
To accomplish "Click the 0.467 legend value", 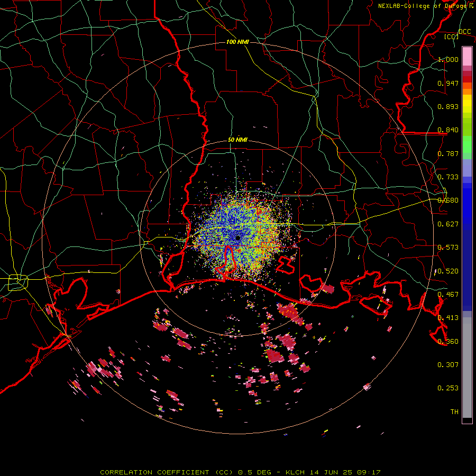I will tap(448, 295).
